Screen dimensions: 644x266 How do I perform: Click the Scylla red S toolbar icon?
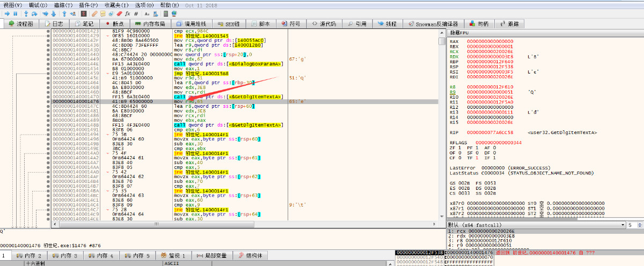pyautogui.click(x=84, y=13)
